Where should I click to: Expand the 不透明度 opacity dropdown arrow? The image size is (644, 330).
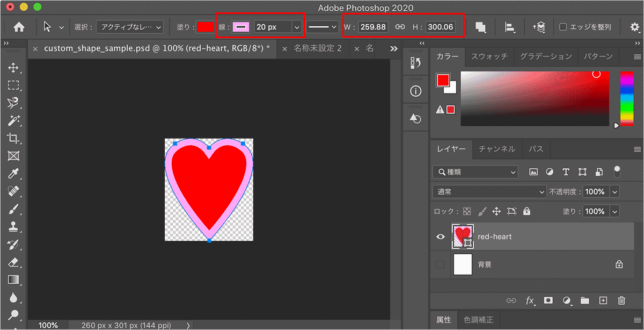[x=614, y=192]
